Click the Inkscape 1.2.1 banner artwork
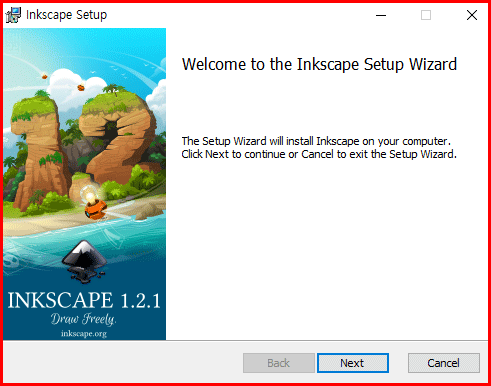The width and height of the screenshot is (491, 386). [85, 184]
